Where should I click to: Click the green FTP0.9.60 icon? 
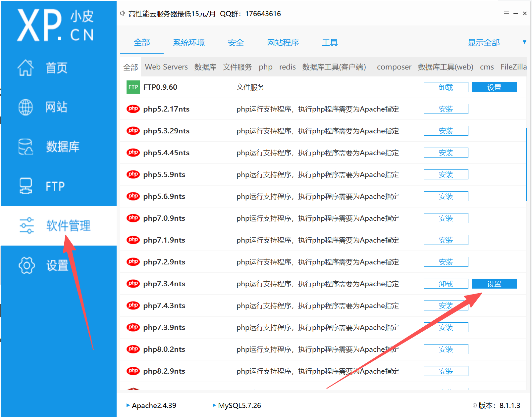[x=133, y=87]
